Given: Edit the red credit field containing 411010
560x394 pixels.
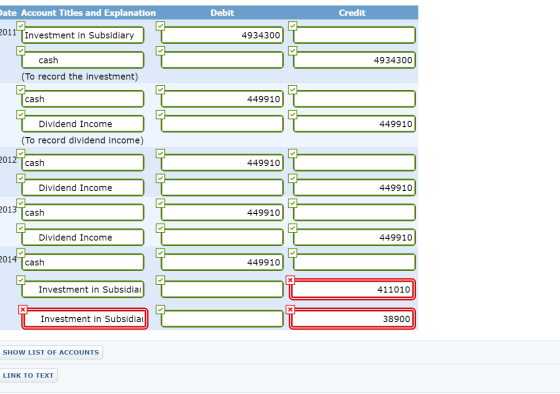Looking at the screenshot, I should click(352, 289).
